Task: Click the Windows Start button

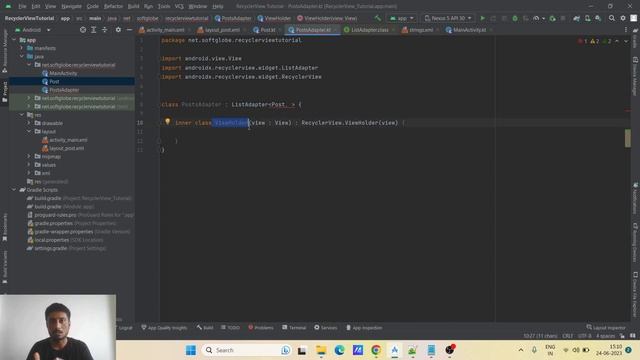Action: pyautogui.click(x=191, y=350)
